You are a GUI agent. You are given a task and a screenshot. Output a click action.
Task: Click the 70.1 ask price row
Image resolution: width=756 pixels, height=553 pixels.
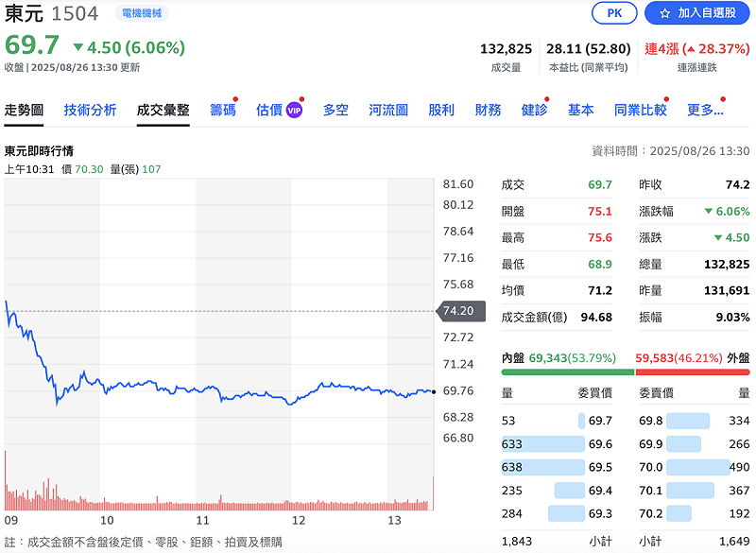tap(695, 491)
